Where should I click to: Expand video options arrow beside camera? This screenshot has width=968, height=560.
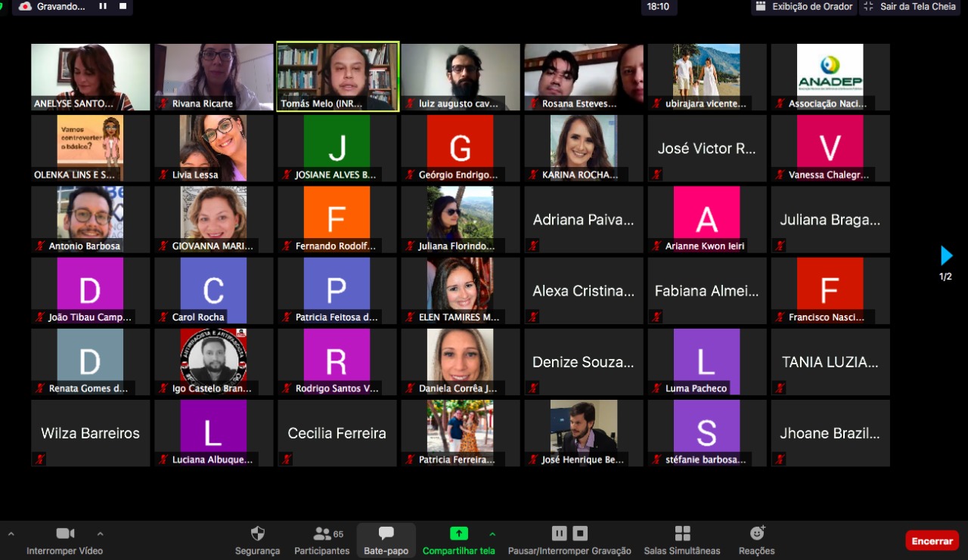coord(100,534)
